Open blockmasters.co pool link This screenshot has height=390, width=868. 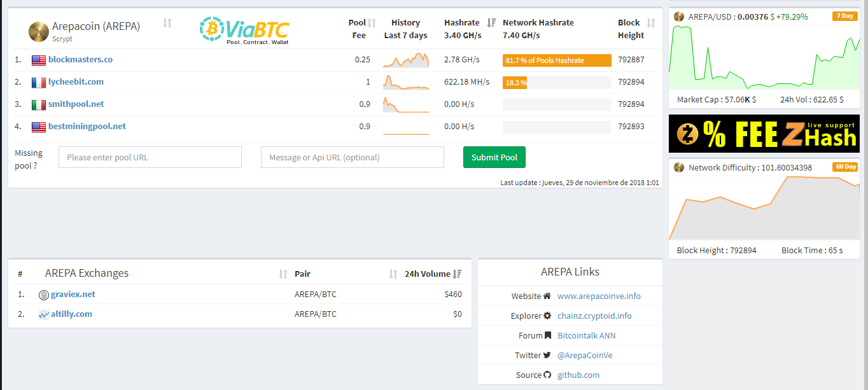click(x=80, y=59)
